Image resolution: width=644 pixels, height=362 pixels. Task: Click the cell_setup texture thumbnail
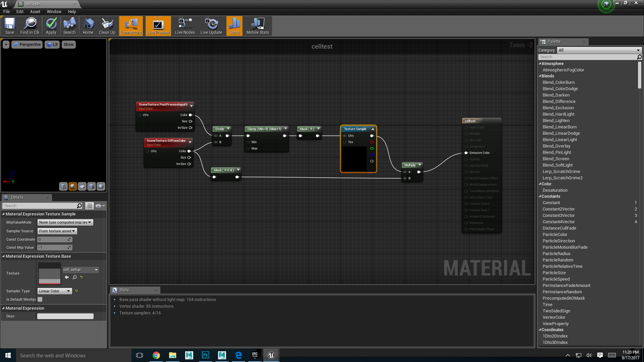[50, 273]
